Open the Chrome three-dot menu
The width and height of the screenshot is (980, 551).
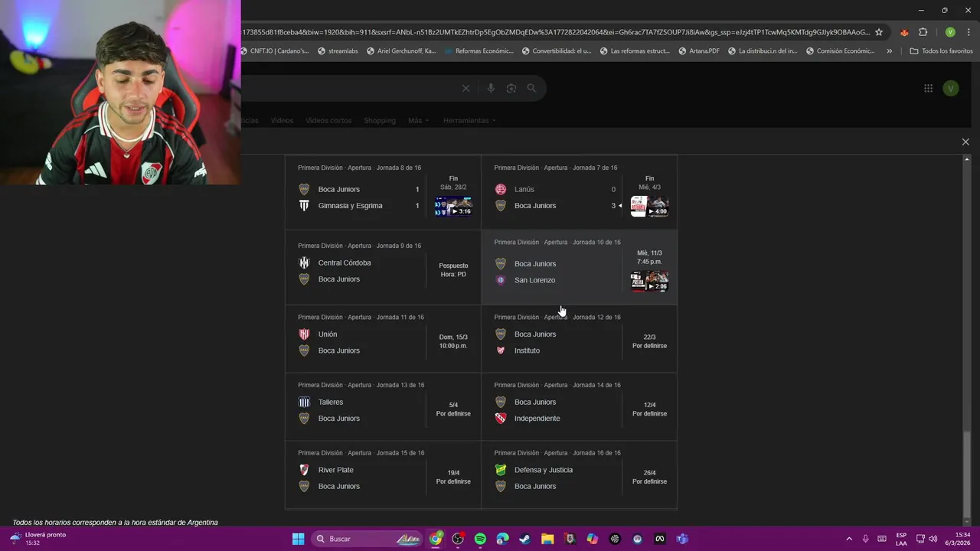tap(969, 32)
